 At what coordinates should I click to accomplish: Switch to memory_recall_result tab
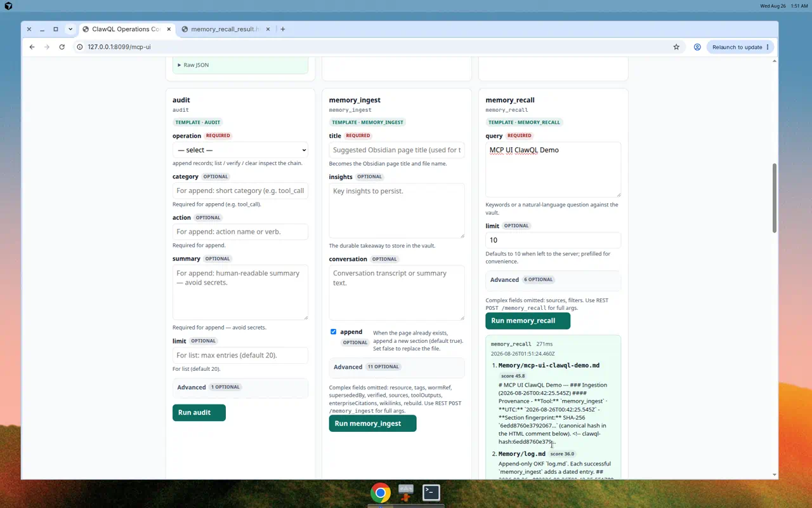(226, 29)
